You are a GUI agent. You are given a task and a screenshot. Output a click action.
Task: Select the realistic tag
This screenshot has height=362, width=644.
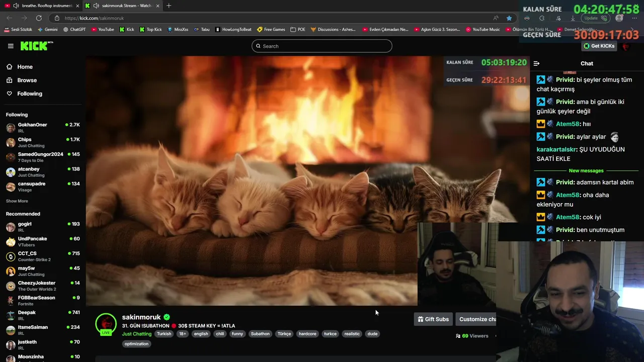tap(352, 334)
